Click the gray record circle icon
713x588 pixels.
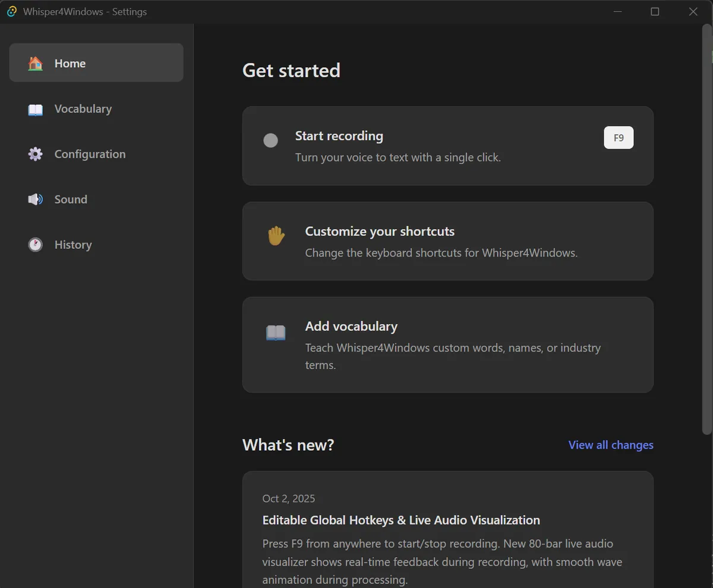(x=270, y=140)
